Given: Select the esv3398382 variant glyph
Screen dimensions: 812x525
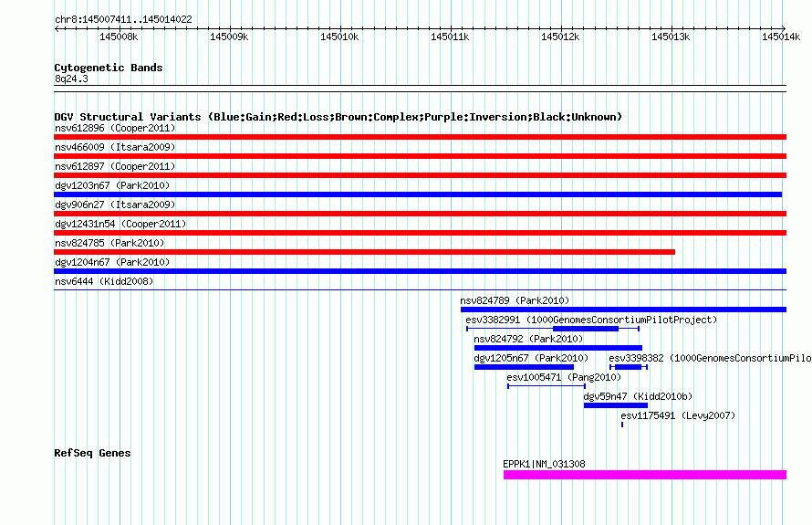Looking at the screenshot, I should point(629,367).
